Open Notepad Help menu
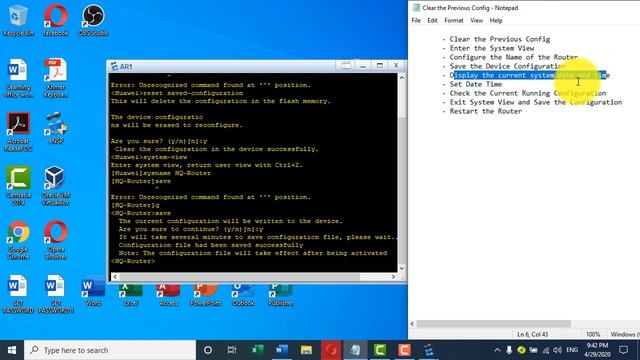Screen dimensions: 640x360 (496, 20)
